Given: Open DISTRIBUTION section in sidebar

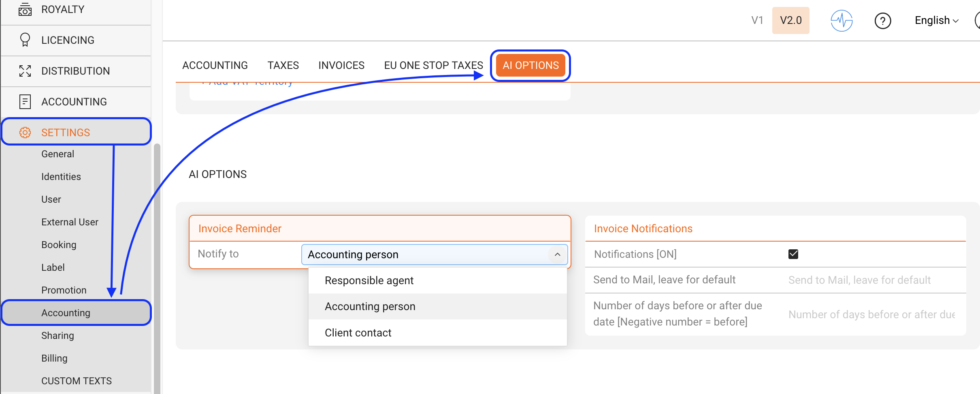Looking at the screenshot, I should pyautogui.click(x=76, y=71).
